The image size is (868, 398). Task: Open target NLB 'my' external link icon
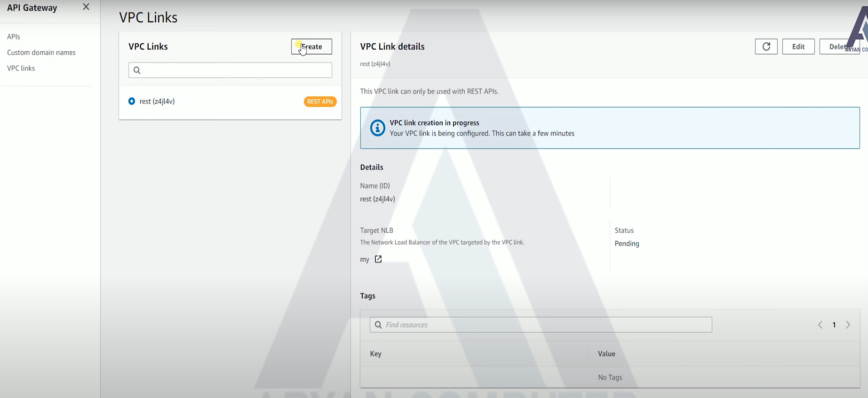tap(378, 259)
